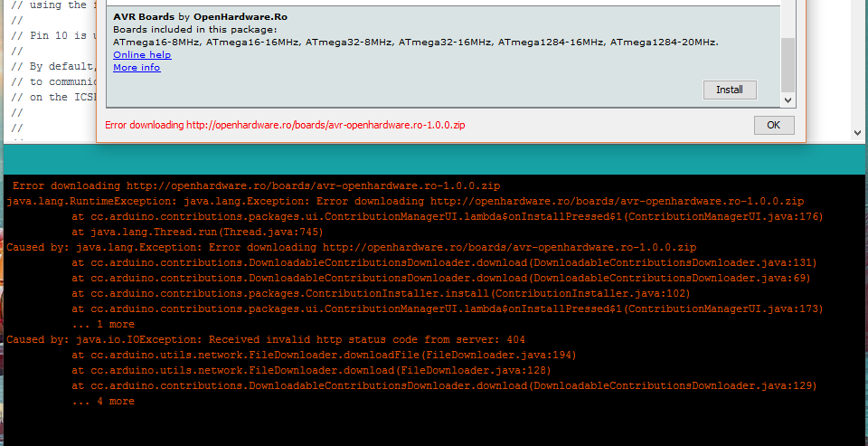Click the 'DownloadableContributionsDownloader.java:129' console line
This screenshot has height=446, width=868.
click(x=445, y=385)
